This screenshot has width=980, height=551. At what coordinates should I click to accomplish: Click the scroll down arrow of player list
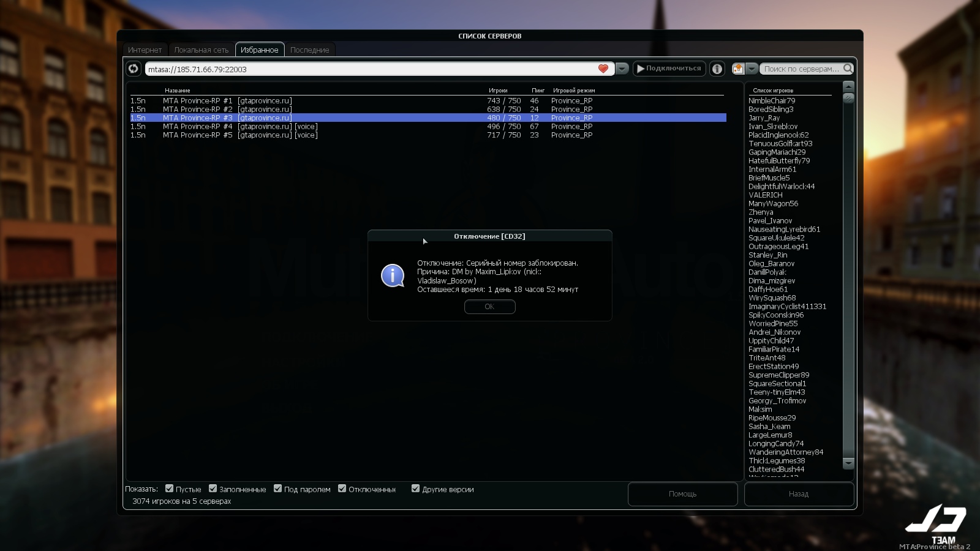tap(848, 463)
